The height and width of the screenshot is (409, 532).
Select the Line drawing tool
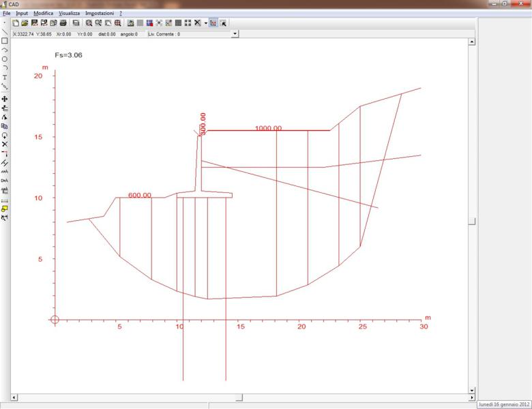click(4, 32)
